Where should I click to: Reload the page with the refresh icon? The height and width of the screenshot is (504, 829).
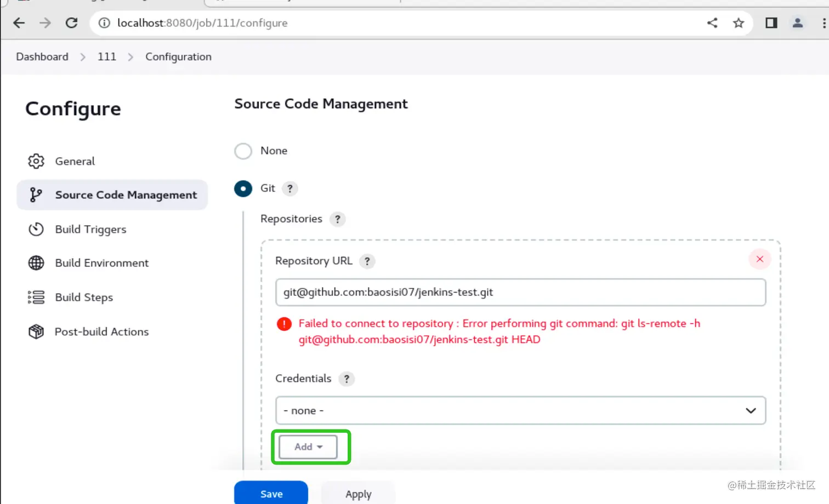click(x=71, y=23)
